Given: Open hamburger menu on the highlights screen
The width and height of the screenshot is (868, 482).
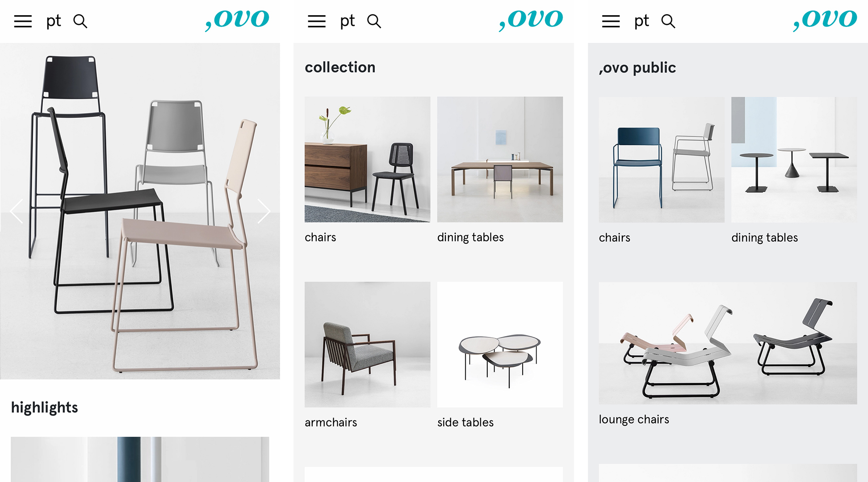Looking at the screenshot, I should pos(23,21).
